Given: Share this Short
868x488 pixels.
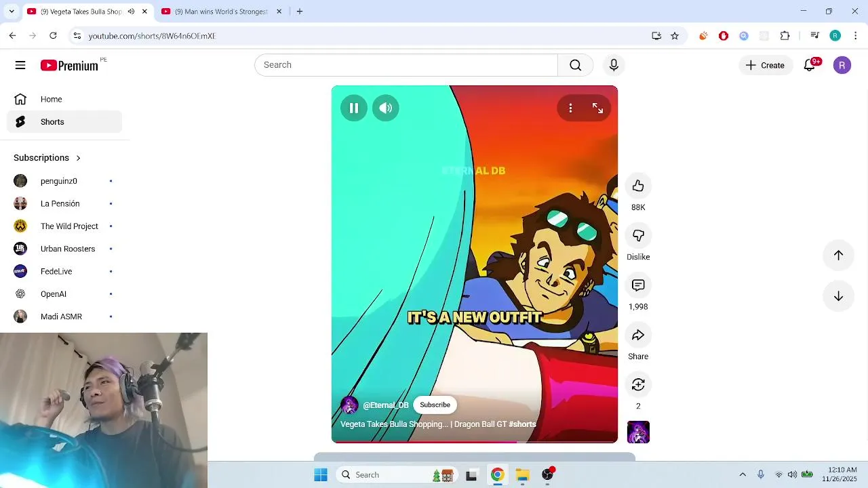Looking at the screenshot, I should (x=638, y=335).
